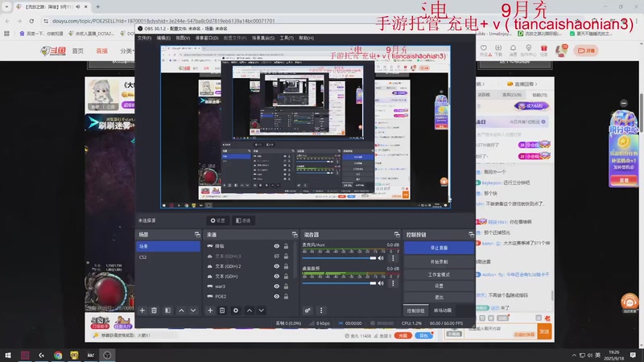This screenshot has width=644, height=362.
Task: Move source up in Sources panel
Action: (x=250, y=311)
